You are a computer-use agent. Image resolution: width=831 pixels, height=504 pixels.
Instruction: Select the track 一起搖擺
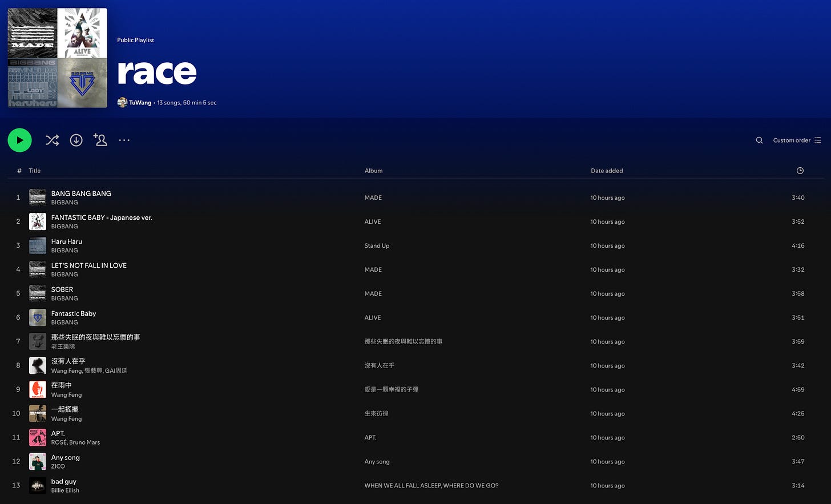tap(65, 409)
